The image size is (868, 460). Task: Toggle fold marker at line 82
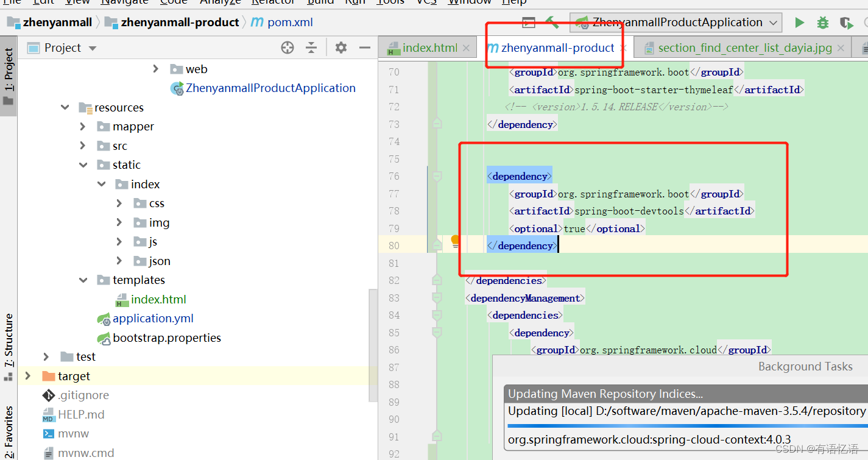[x=437, y=280]
